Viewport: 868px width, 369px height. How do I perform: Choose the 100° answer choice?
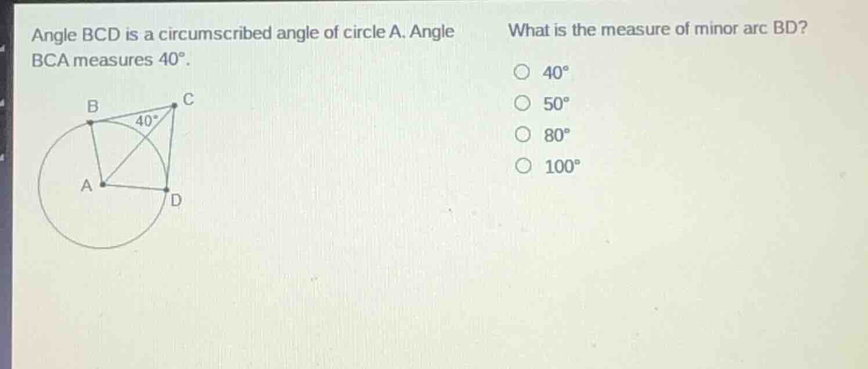coord(523,167)
